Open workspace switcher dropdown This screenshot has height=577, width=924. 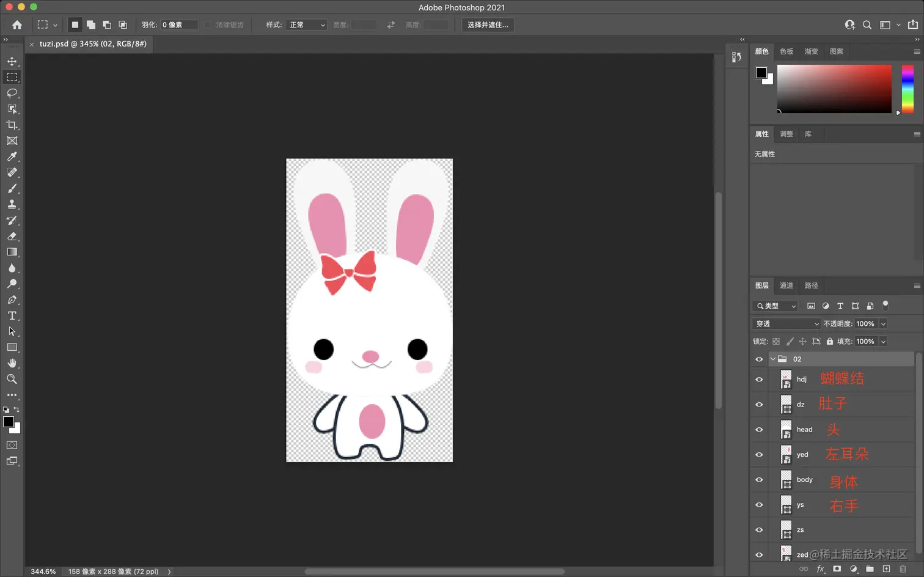pyautogui.click(x=890, y=25)
